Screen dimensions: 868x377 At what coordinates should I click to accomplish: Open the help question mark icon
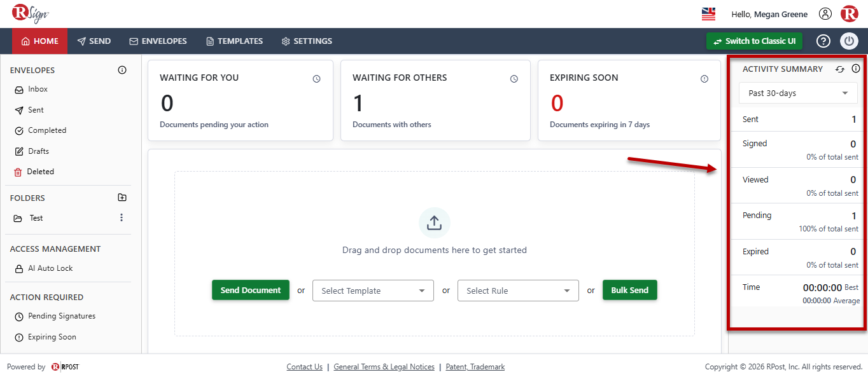point(823,41)
